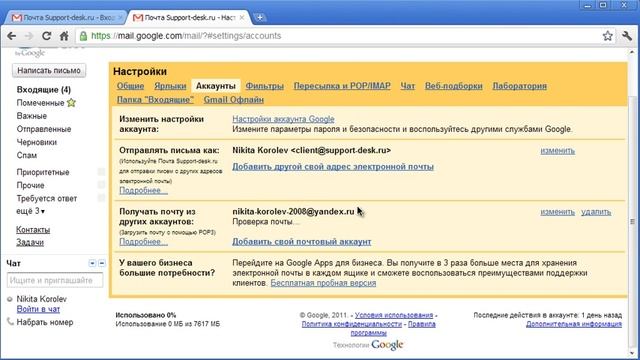
Task: Click Подробнее under Отправлять письма как
Action: click(x=143, y=191)
